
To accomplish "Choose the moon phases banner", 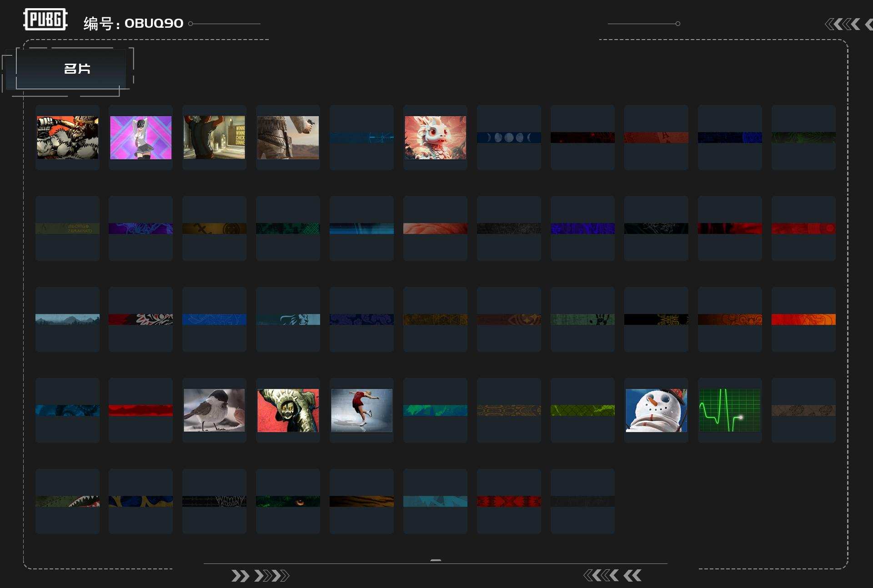I will click(509, 137).
